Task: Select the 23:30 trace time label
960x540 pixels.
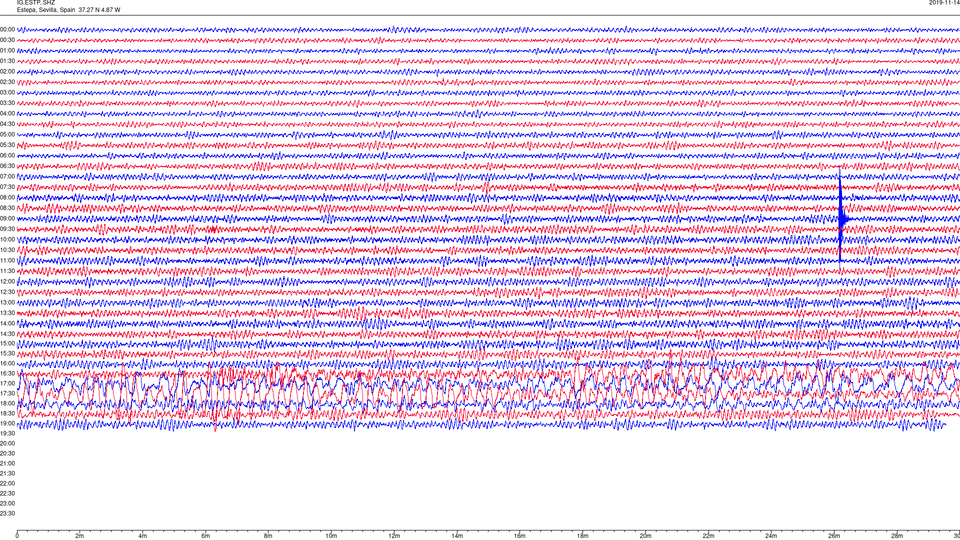Action: (x=7, y=514)
